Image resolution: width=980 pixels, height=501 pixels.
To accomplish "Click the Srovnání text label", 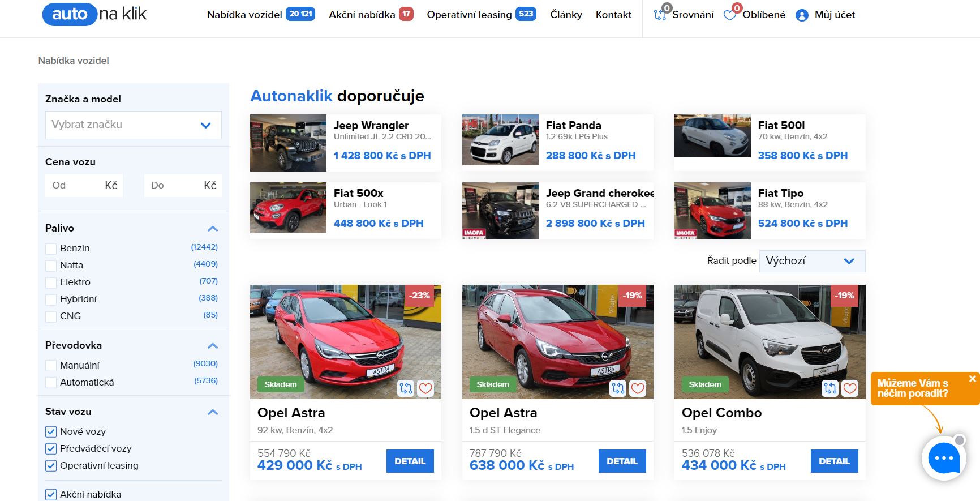I will click(693, 15).
